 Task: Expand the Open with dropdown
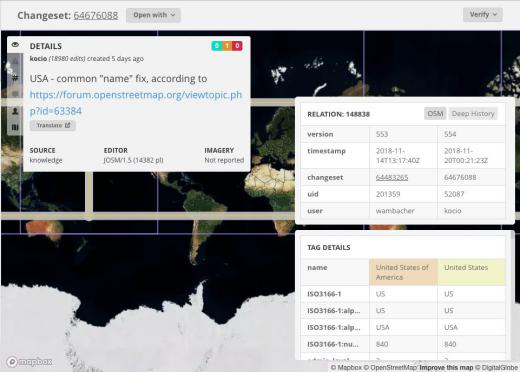(153, 15)
